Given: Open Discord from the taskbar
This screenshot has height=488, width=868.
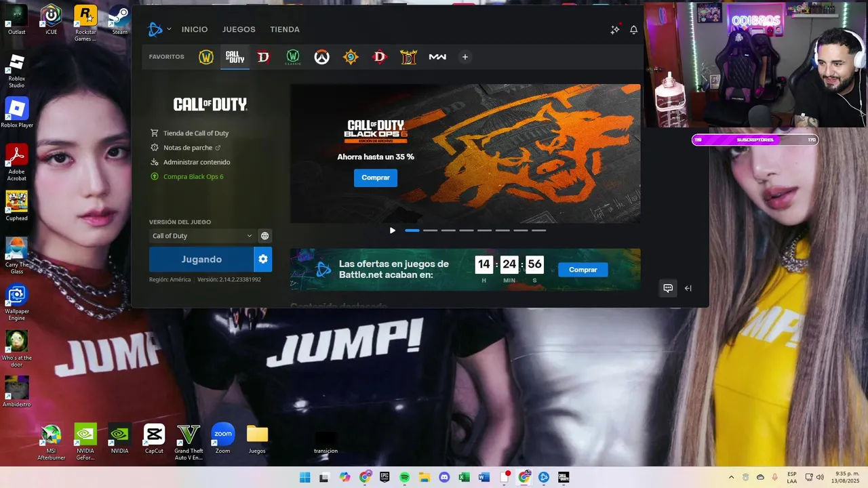Looking at the screenshot, I should pyautogui.click(x=444, y=477).
